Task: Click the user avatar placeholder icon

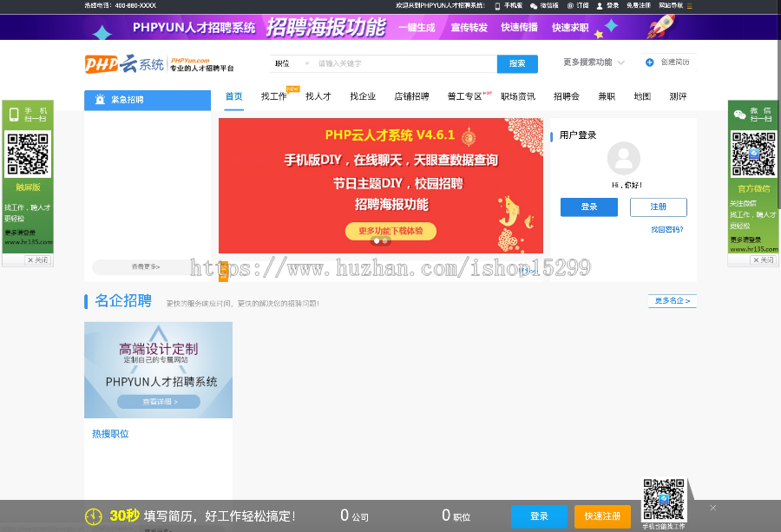Action: (x=624, y=159)
